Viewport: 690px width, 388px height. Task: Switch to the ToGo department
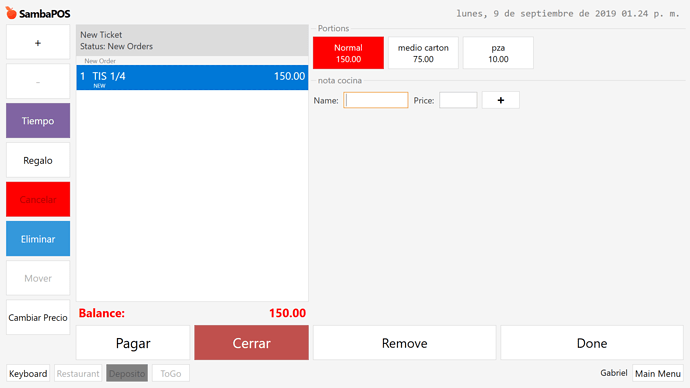click(171, 373)
